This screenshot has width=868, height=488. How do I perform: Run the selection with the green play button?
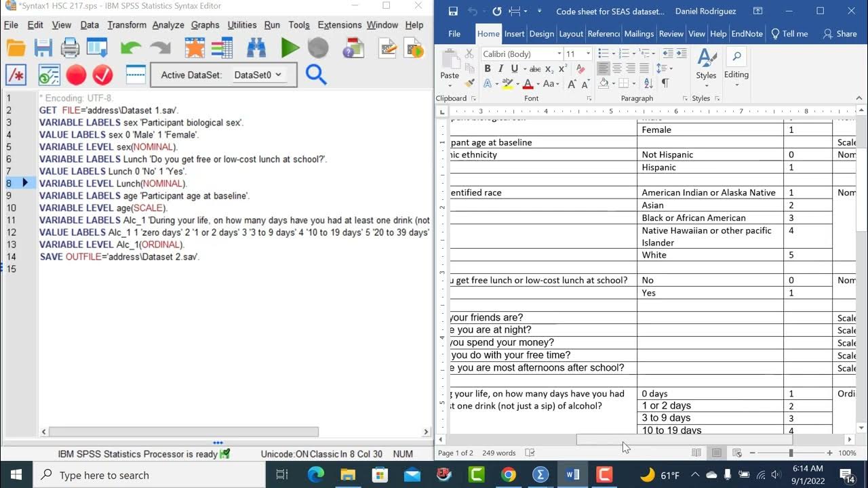coord(290,48)
